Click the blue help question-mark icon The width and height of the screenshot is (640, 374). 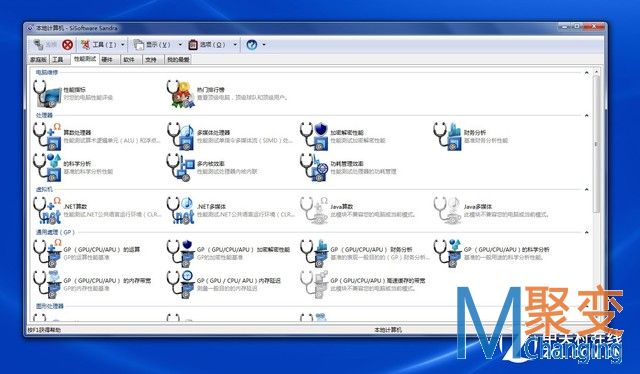pos(252,45)
